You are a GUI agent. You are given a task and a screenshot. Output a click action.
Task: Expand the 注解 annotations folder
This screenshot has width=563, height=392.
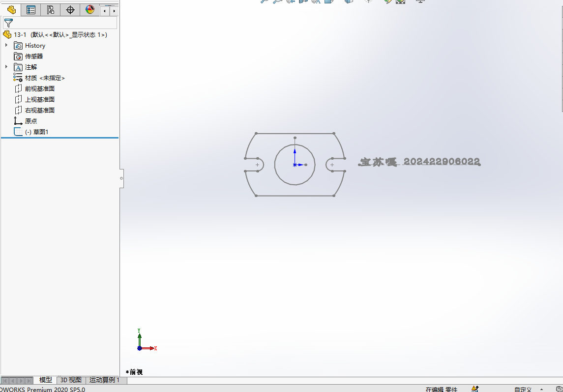click(6, 67)
